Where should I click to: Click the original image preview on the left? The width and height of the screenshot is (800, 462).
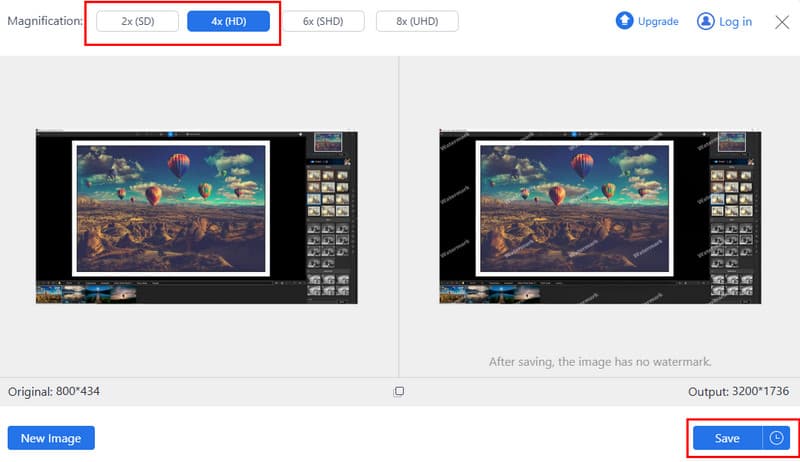[x=197, y=216]
